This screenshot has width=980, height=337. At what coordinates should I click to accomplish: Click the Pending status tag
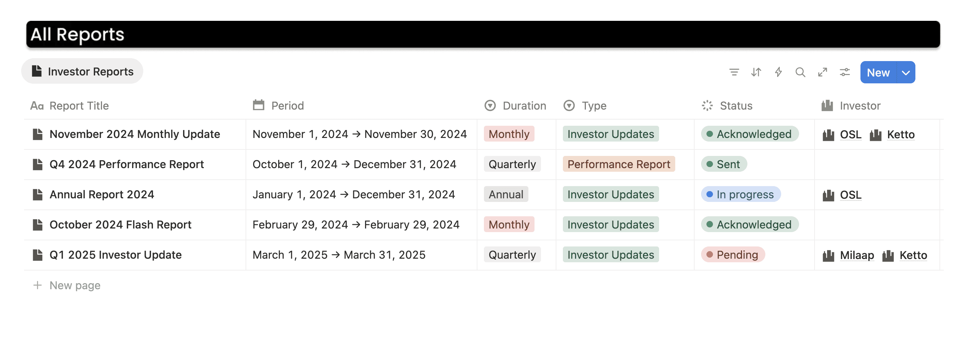(733, 255)
